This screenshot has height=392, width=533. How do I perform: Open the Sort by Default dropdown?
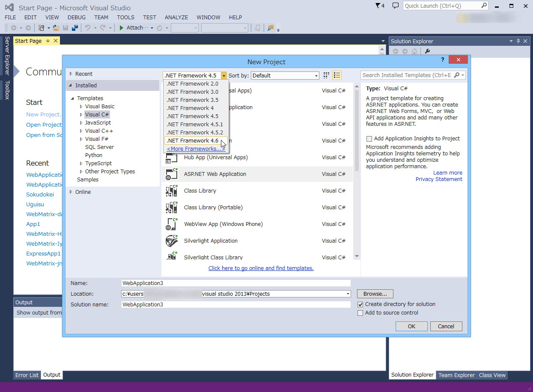click(x=316, y=76)
